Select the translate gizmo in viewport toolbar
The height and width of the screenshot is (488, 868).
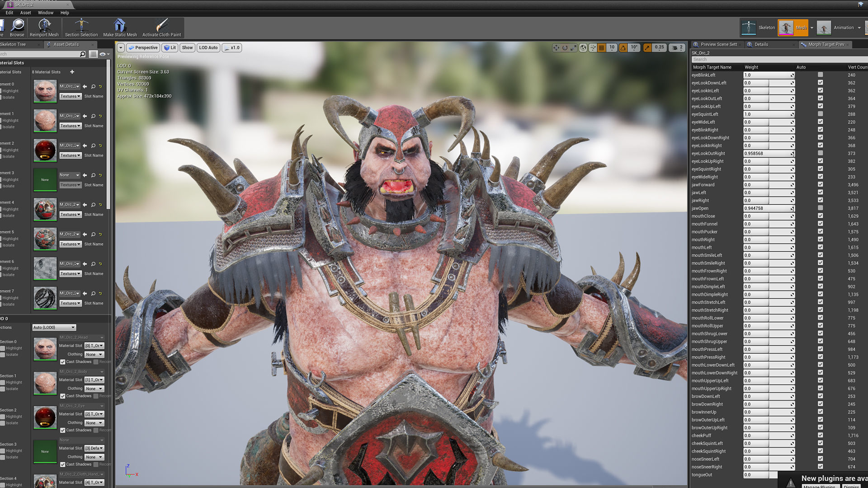(x=556, y=47)
